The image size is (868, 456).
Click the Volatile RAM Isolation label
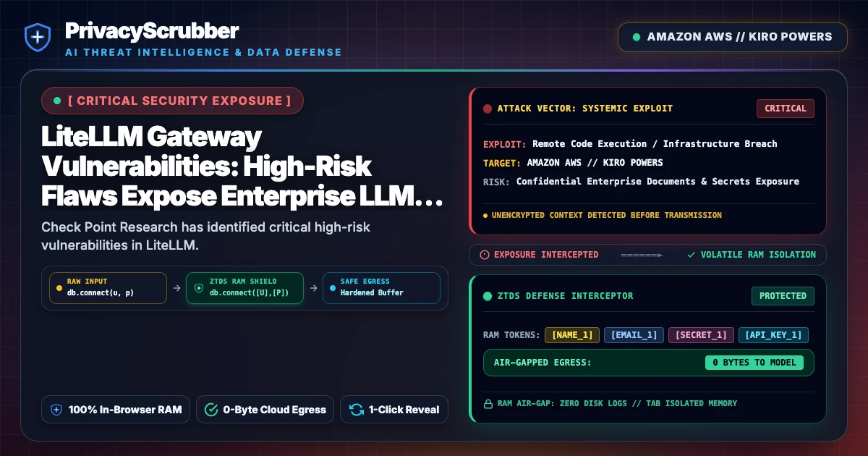[758, 255]
